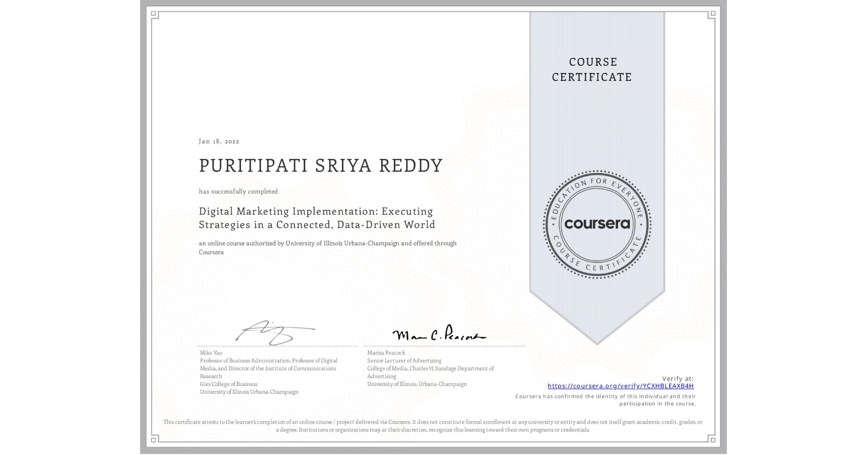Click 'Gies College of Business' line
868x455 pixels.
click(x=229, y=384)
